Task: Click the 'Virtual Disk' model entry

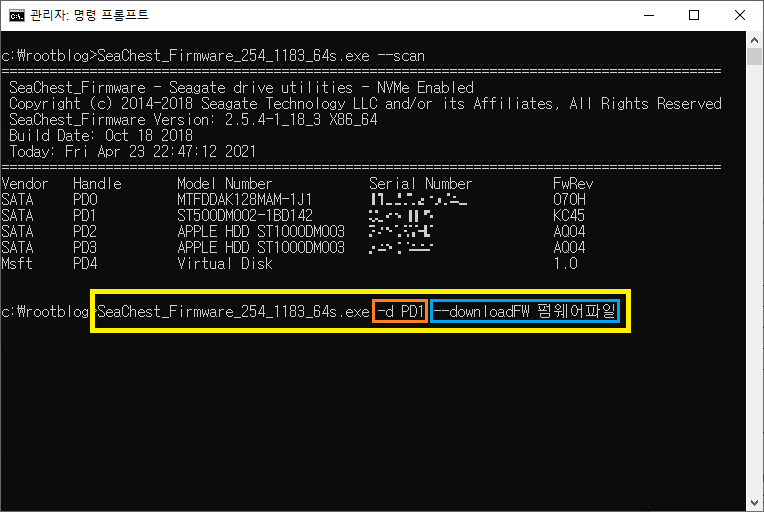Action: pos(225,264)
